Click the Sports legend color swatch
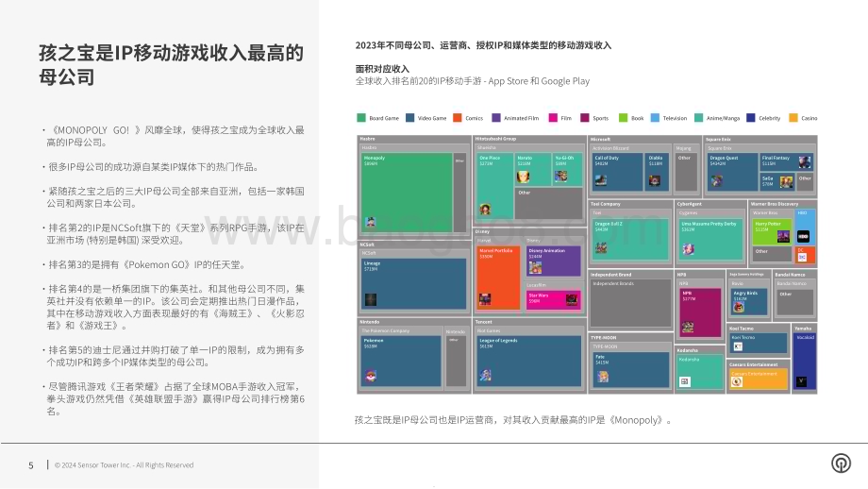 click(x=585, y=117)
